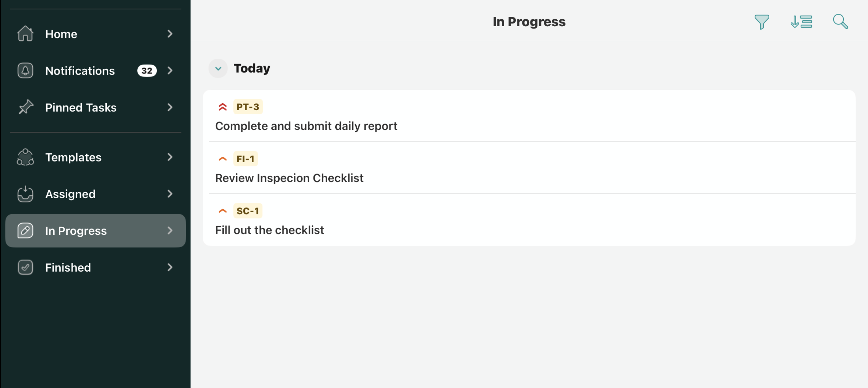
Task: Click the search magnifier icon
Action: click(840, 22)
